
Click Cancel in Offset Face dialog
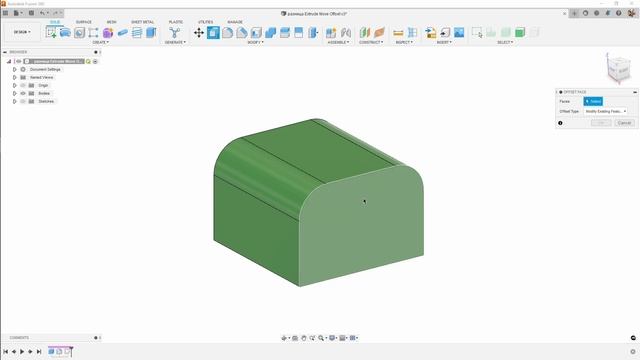[x=624, y=123]
